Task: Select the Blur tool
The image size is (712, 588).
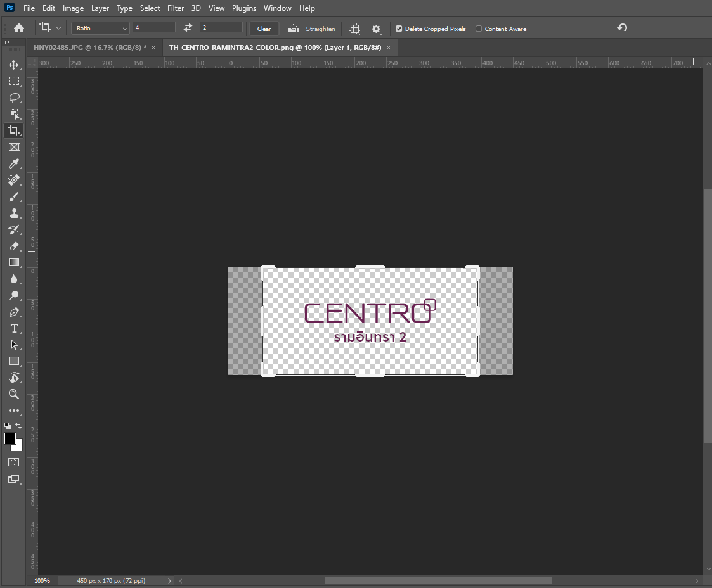Action: click(x=14, y=279)
